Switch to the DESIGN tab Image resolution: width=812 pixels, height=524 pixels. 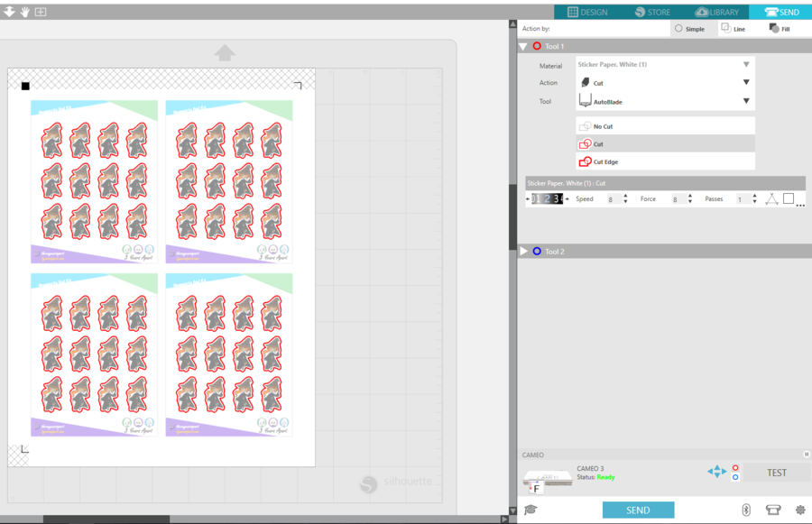[x=591, y=11]
